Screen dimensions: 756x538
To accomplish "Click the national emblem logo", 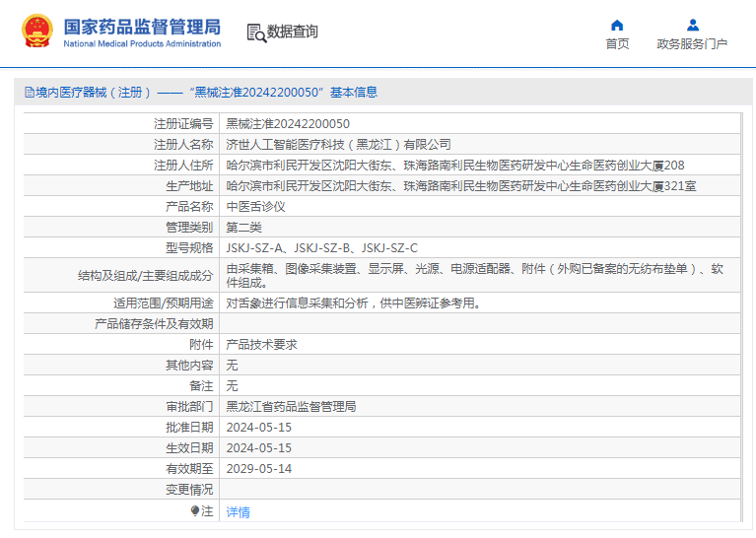I will (37, 31).
